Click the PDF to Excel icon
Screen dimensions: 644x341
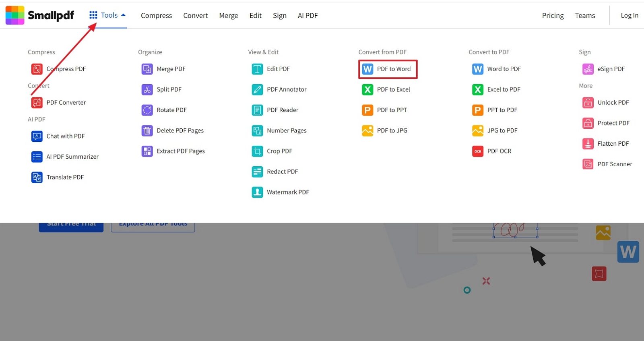(367, 89)
